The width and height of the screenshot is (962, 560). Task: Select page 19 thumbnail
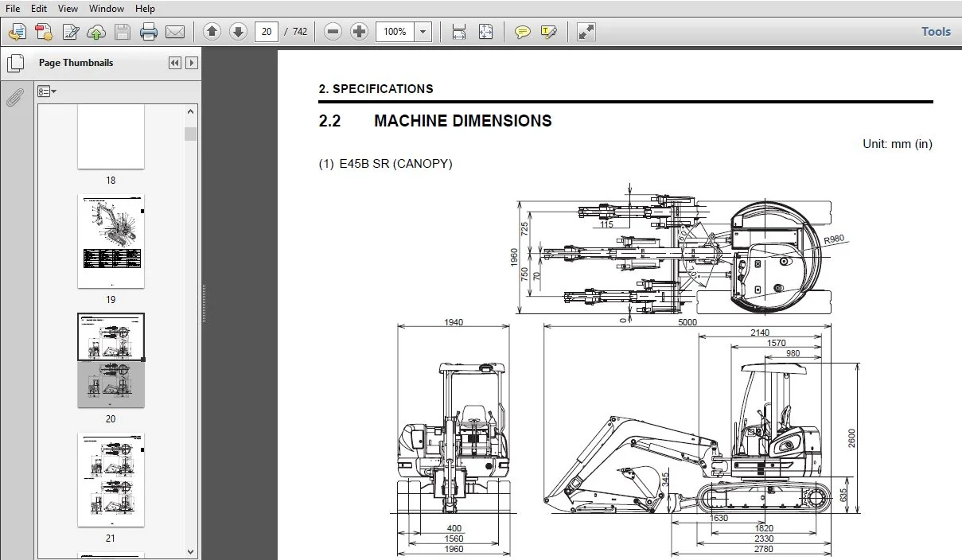[111, 242]
